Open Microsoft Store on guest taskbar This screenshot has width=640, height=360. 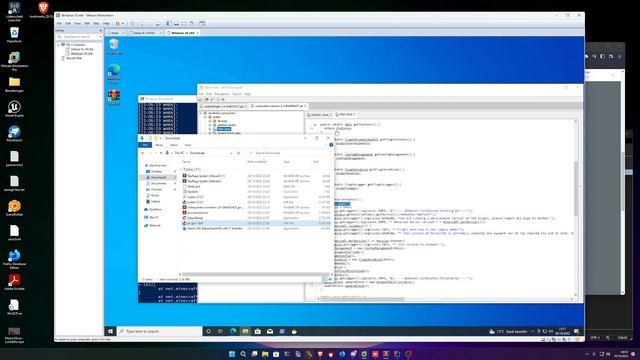pos(258,331)
